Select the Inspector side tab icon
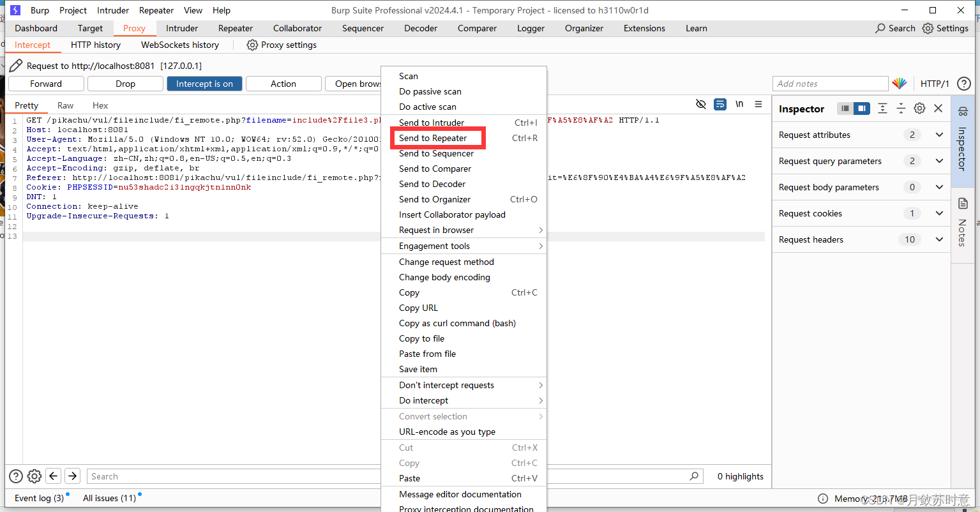The height and width of the screenshot is (512, 980). tap(963, 112)
